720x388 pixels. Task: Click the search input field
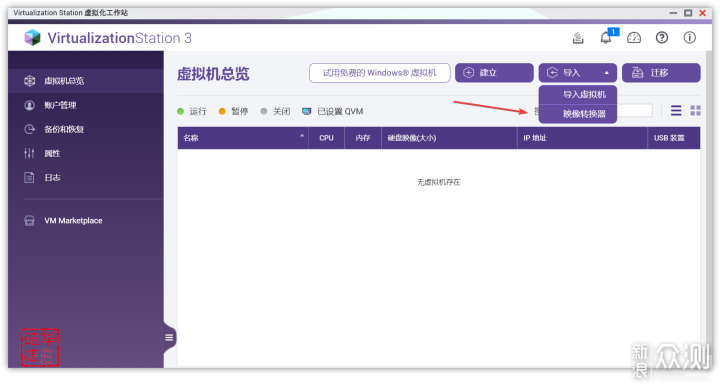(x=634, y=111)
